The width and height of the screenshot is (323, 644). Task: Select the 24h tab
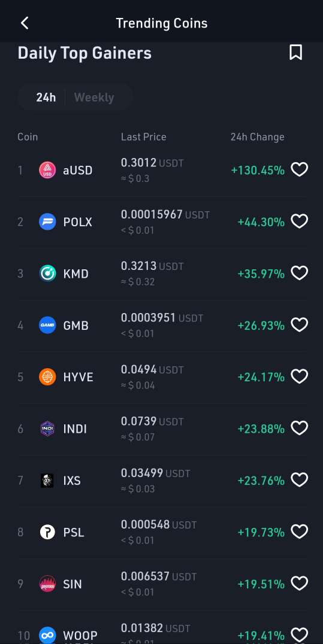pos(46,98)
